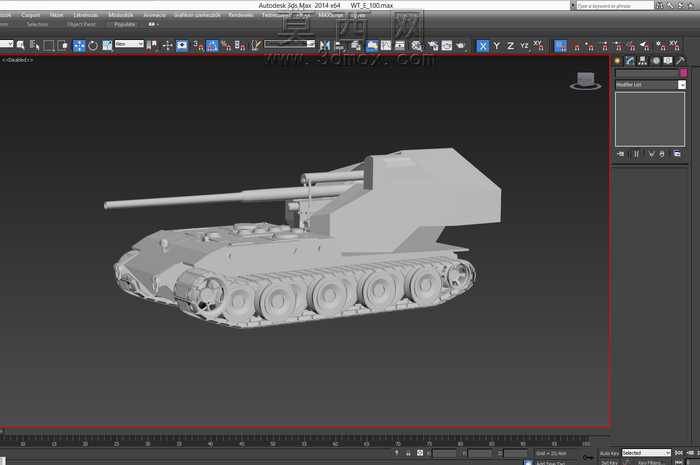Open Edit Named Selection Sets
This screenshot has width=700, height=465.
(256, 46)
